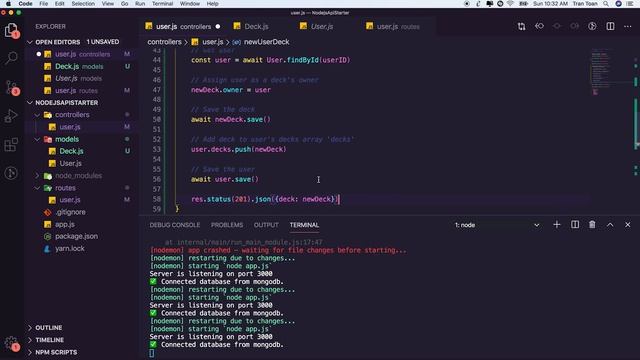Image resolution: width=640 pixels, height=360 pixels.
Task: Open the terminal selector dropdown '1: node'
Action: pos(497,225)
